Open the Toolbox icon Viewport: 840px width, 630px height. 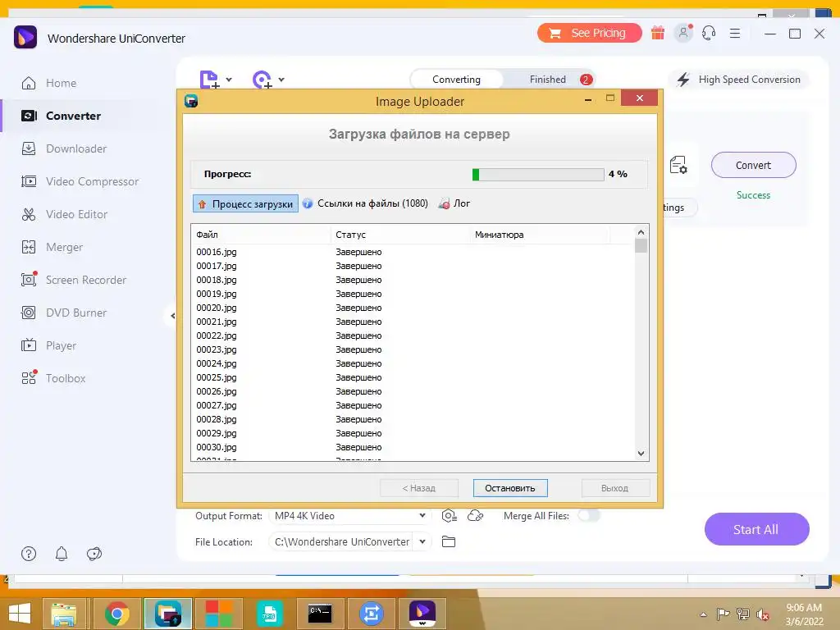(29, 378)
